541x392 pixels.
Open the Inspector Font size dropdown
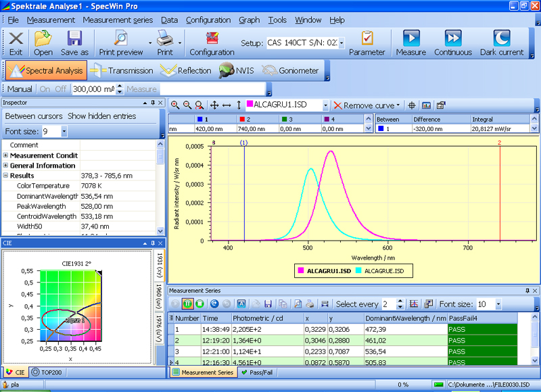point(64,131)
